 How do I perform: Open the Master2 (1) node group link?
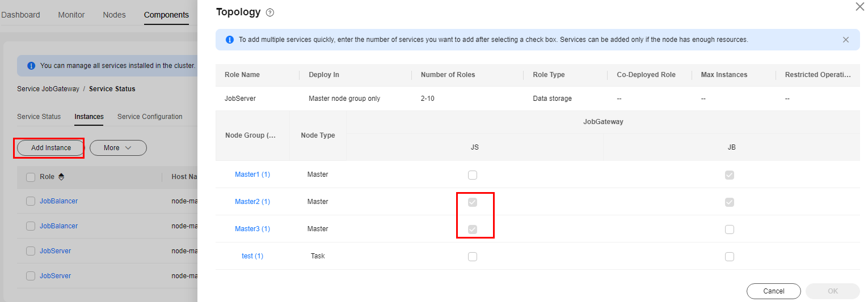pos(252,202)
